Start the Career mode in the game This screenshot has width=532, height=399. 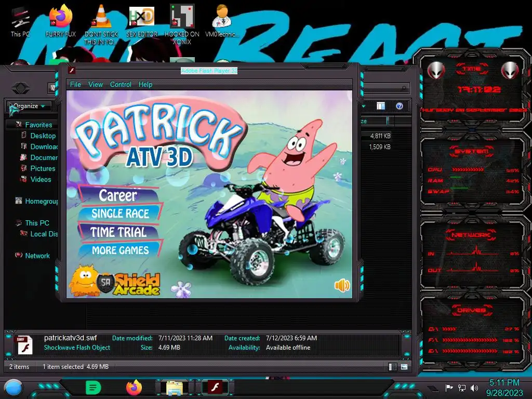[118, 195]
